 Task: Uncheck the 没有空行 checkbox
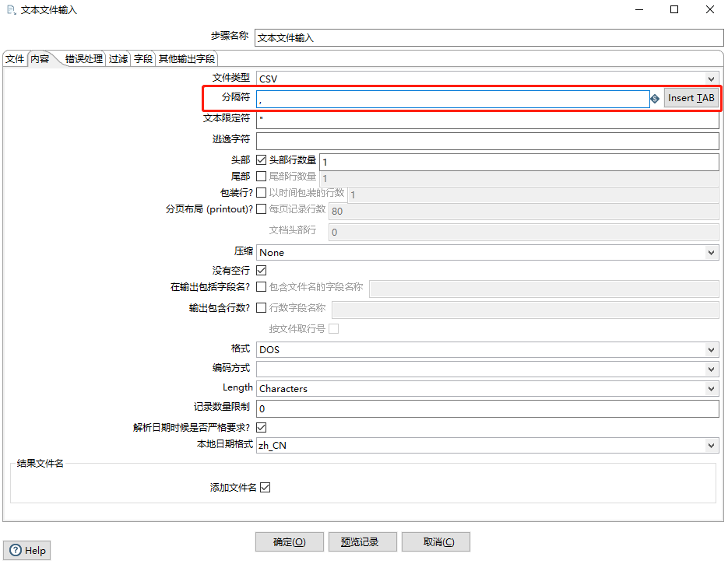pos(262,271)
